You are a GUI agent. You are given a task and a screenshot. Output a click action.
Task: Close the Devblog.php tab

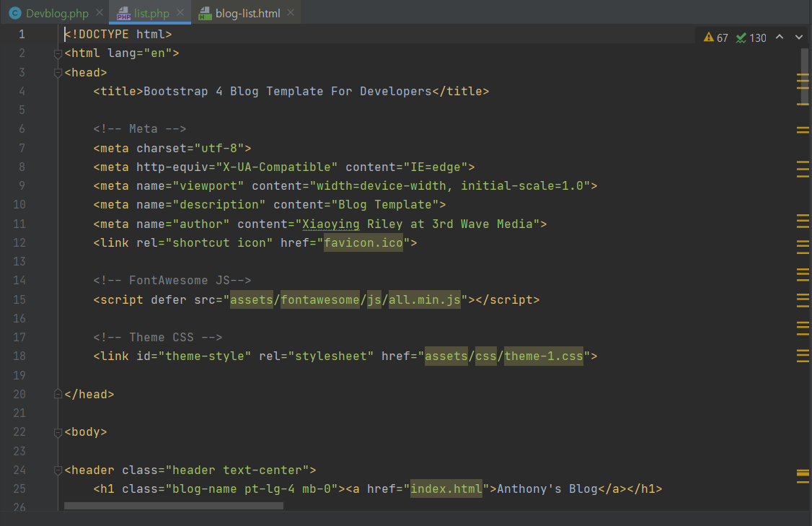coord(100,12)
